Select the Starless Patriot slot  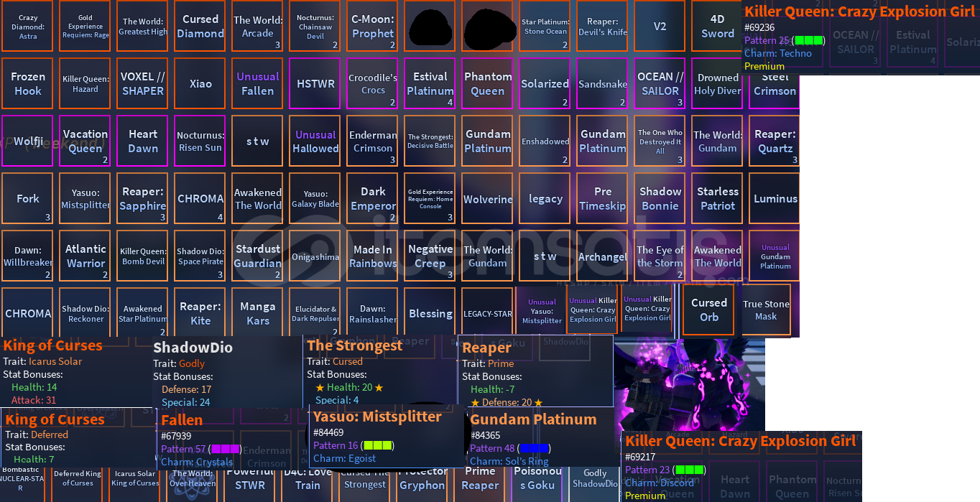(x=718, y=198)
